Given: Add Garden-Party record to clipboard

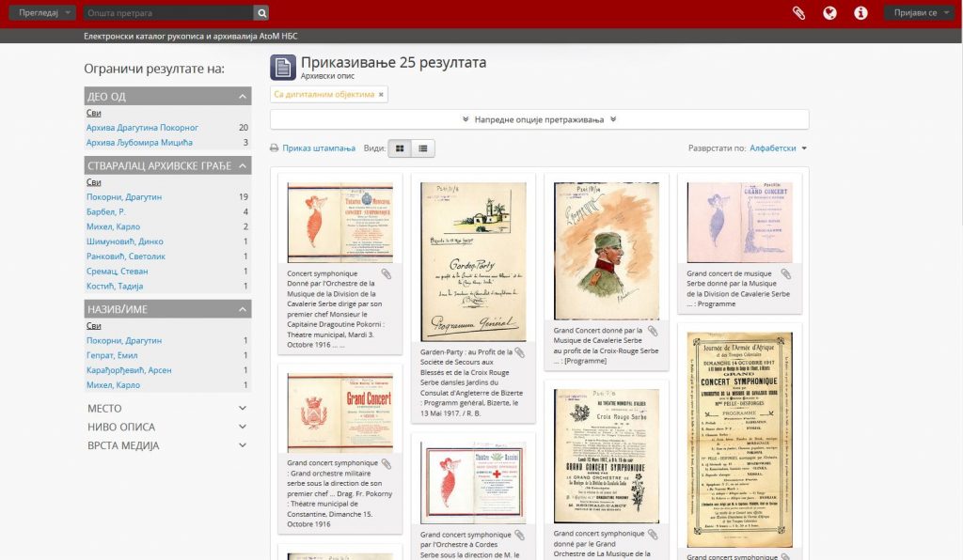Looking at the screenshot, I should coord(519,353).
